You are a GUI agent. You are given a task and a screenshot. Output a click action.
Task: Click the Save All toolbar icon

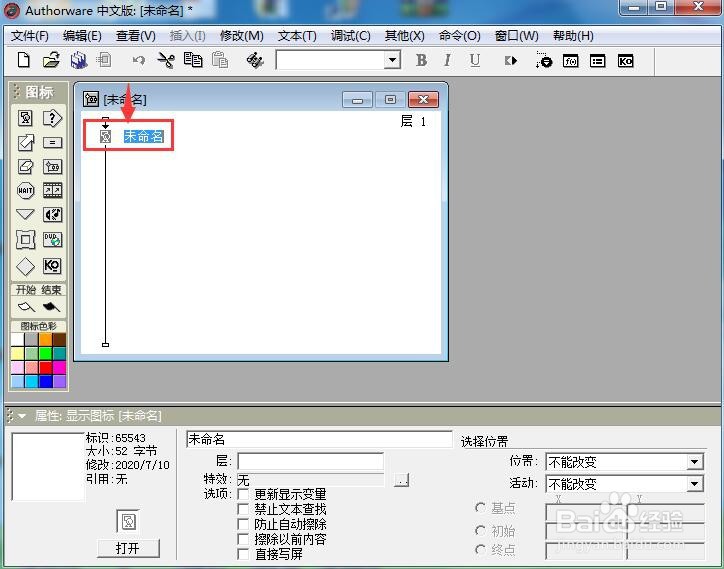[79, 61]
